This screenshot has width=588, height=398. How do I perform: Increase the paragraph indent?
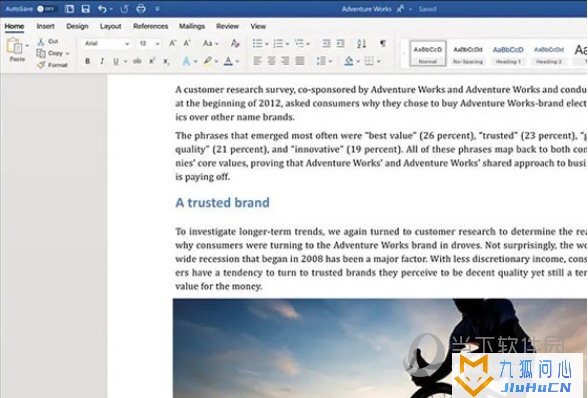340,44
